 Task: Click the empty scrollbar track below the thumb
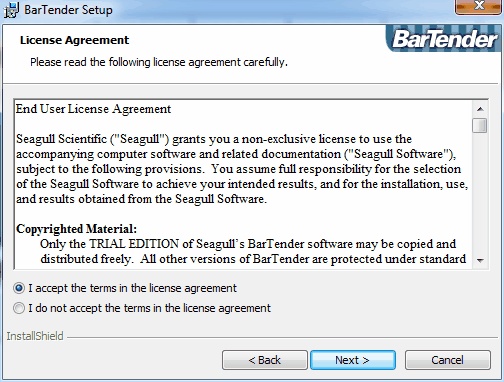tap(480, 193)
